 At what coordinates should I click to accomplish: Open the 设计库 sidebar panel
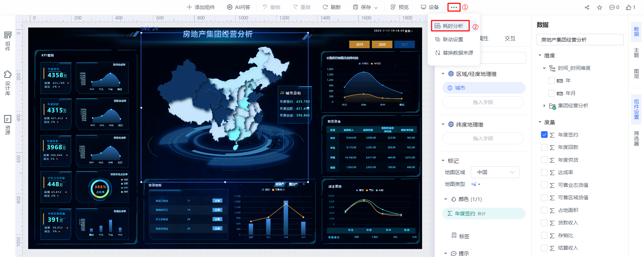[8, 83]
